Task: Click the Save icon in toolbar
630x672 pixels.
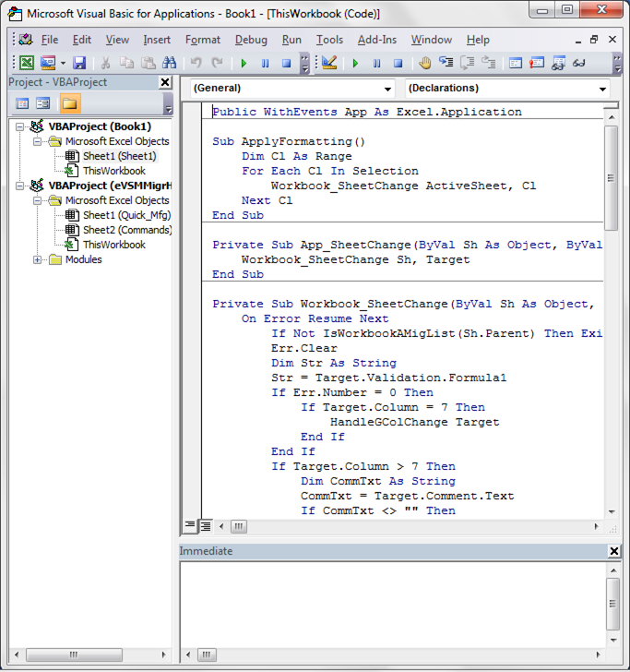Action: pyautogui.click(x=79, y=63)
